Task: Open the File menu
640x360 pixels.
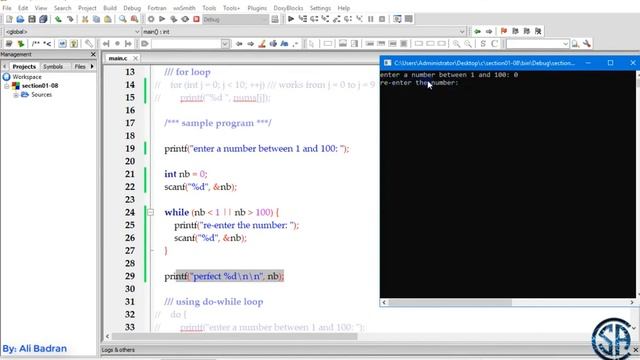Action: [7, 8]
